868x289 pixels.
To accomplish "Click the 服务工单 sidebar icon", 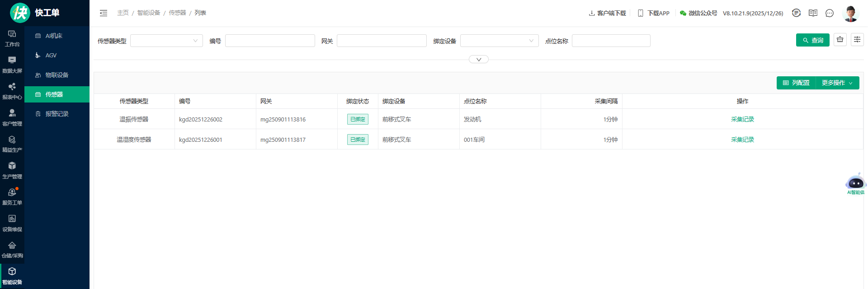I will pyautogui.click(x=12, y=196).
